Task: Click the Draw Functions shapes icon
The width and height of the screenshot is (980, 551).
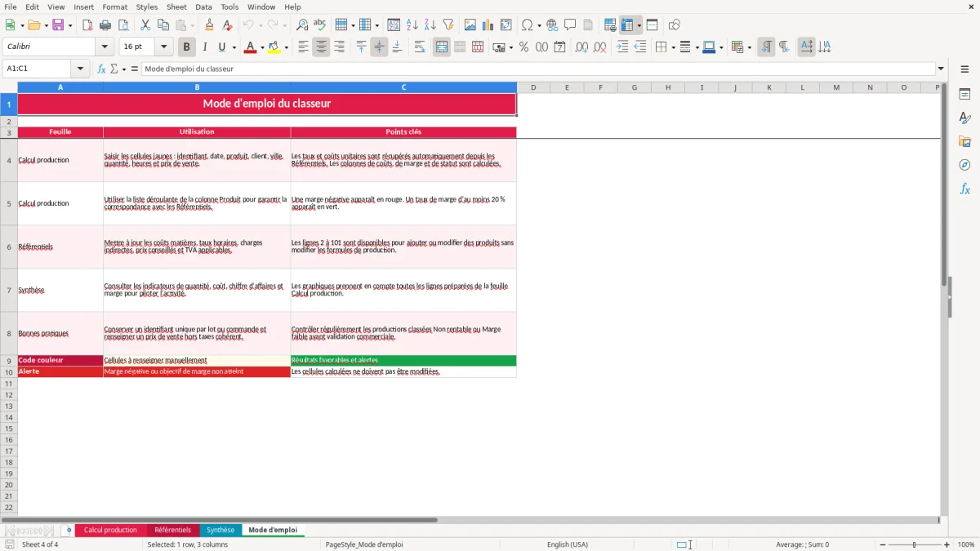Action: [x=675, y=25]
